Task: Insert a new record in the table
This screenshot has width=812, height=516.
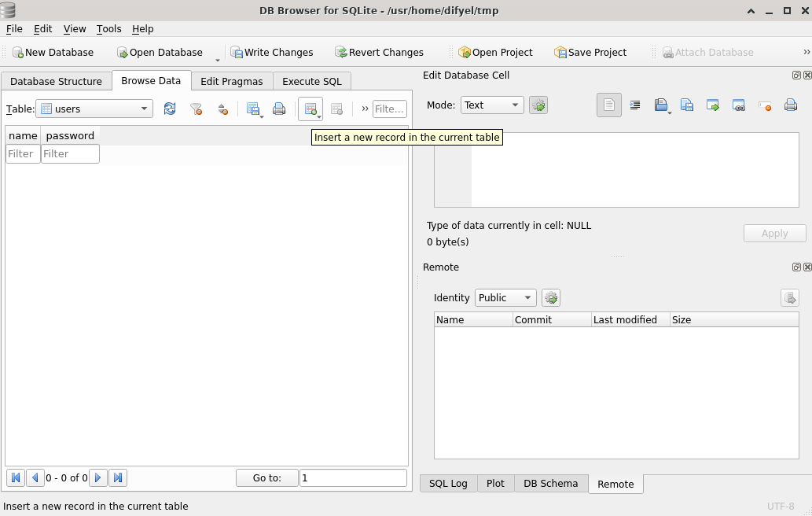Action: [310, 109]
